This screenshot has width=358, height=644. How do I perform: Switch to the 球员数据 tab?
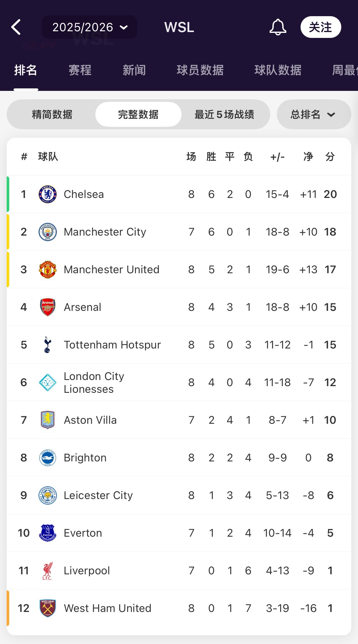(x=200, y=70)
